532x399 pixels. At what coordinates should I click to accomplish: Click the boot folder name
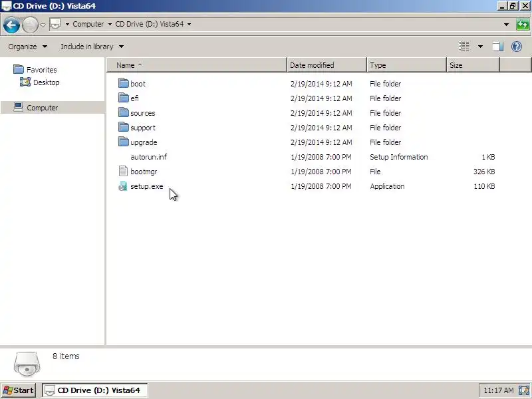pos(138,84)
